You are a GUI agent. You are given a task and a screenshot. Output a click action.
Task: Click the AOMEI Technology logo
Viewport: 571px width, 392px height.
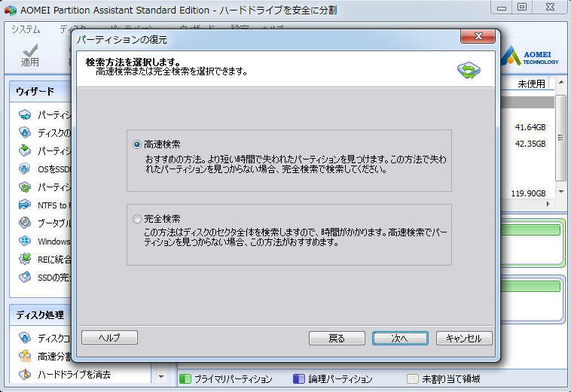pyautogui.click(x=530, y=56)
